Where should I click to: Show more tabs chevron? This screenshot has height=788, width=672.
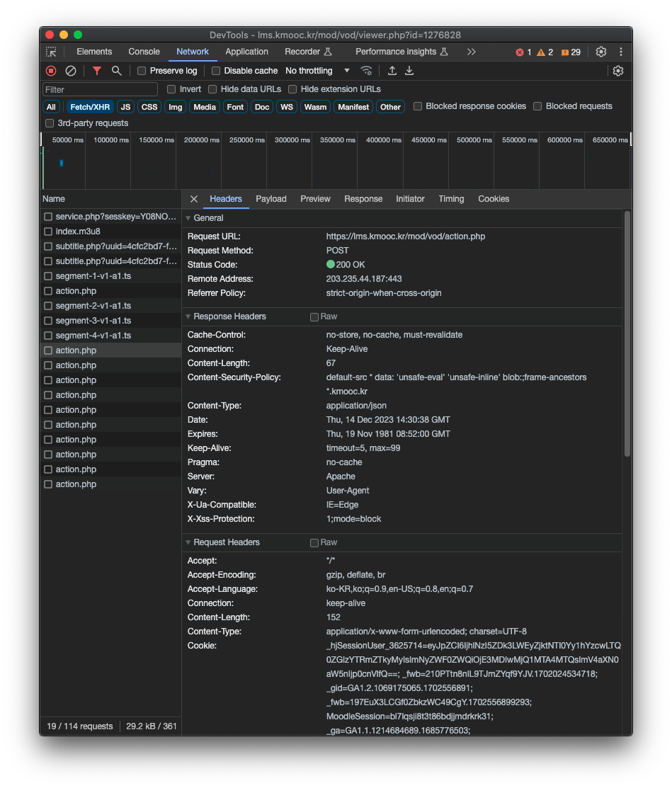(471, 52)
